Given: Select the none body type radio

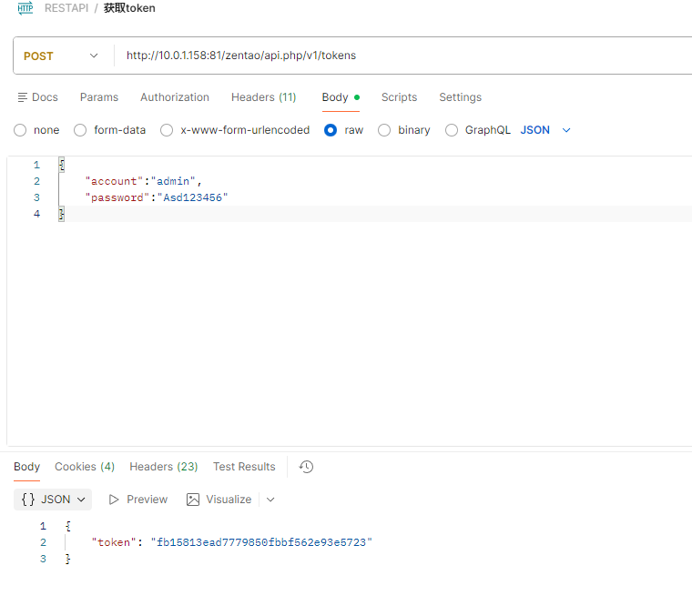Looking at the screenshot, I should pos(20,130).
